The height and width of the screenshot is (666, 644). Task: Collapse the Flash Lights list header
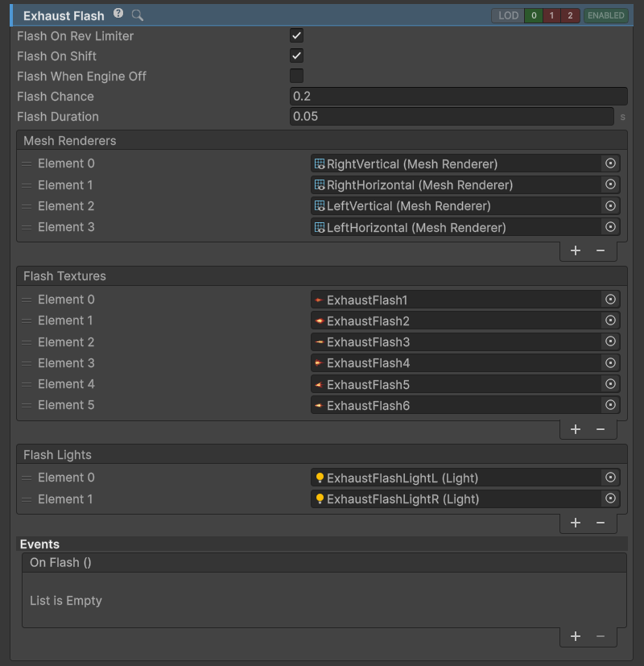click(322, 454)
